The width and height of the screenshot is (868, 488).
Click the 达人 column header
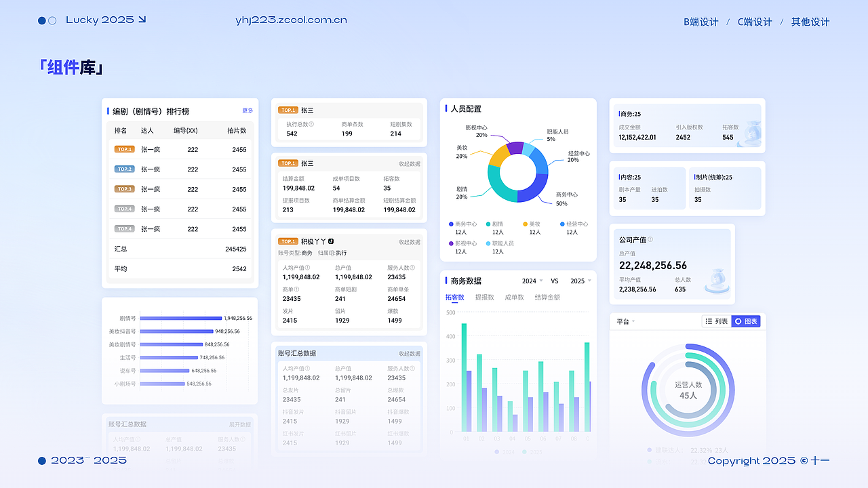point(147,131)
